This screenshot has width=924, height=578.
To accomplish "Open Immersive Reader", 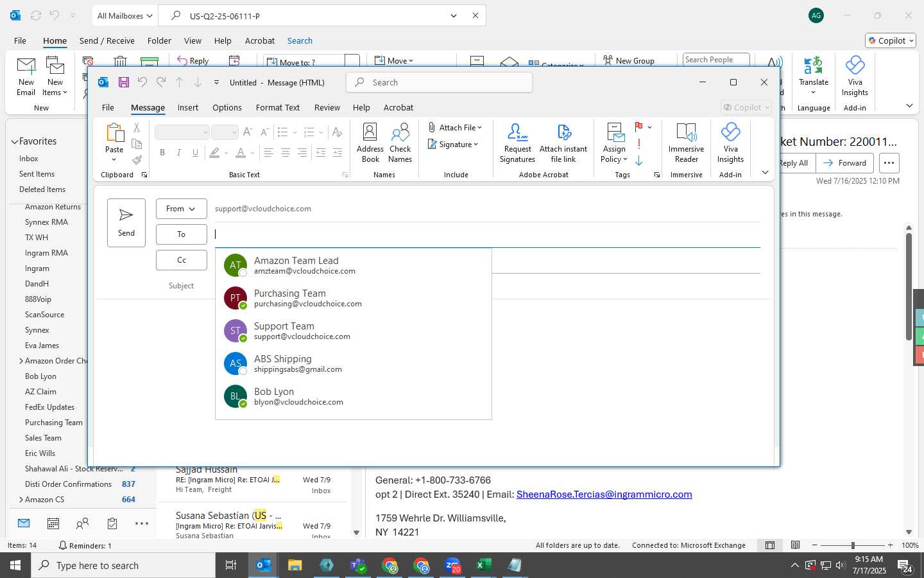I will coord(686,143).
